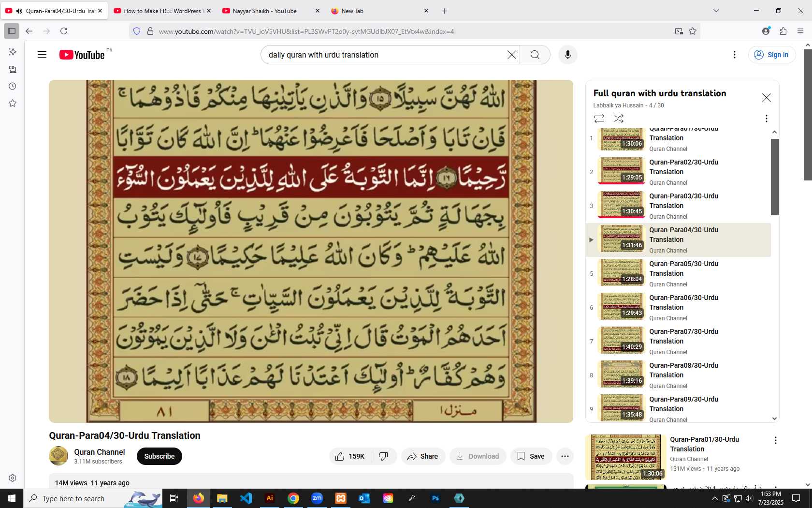Go back to previous page
This screenshot has height=508, width=812.
pyautogui.click(x=29, y=31)
